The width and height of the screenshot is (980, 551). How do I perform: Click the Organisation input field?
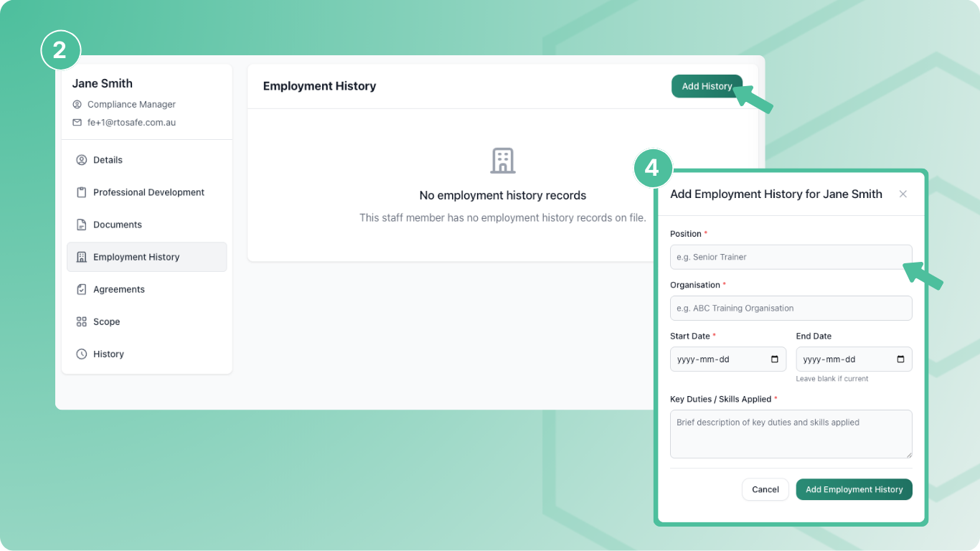pyautogui.click(x=791, y=308)
